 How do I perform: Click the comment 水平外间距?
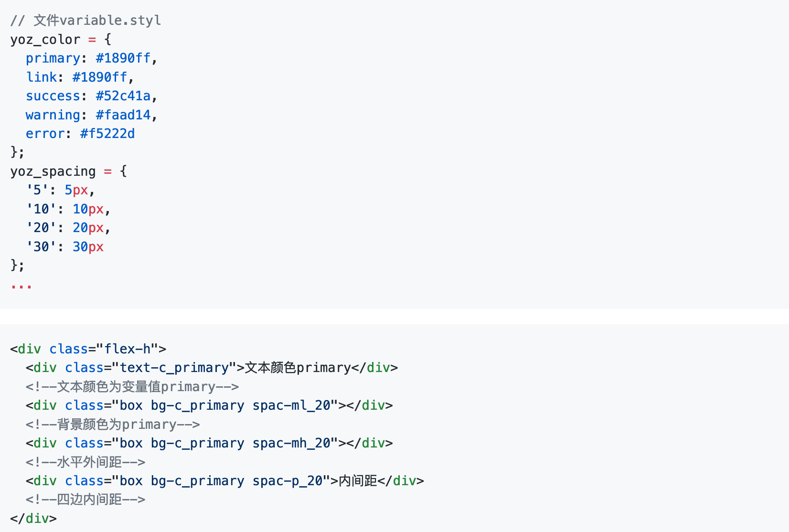coord(85,462)
